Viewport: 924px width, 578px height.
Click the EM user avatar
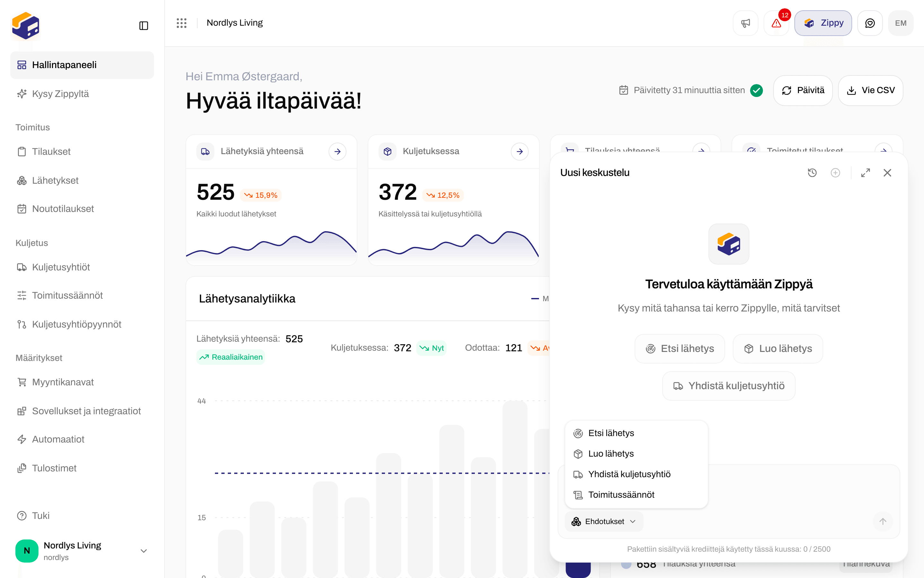pos(901,23)
